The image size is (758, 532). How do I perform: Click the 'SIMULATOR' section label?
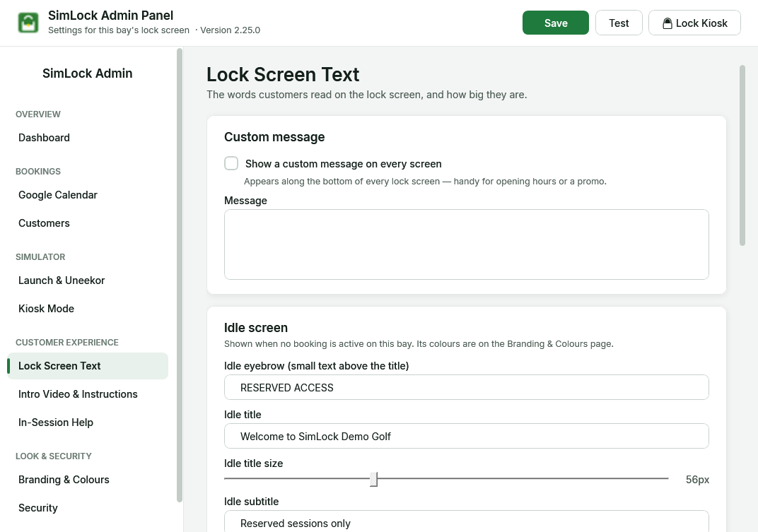point(40,257)
